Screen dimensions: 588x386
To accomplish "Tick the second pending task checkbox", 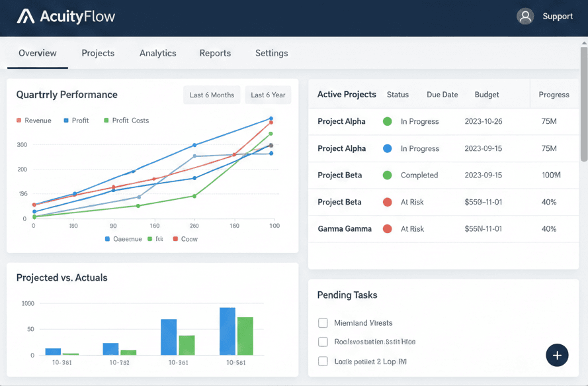I will (x=323, y=342).
